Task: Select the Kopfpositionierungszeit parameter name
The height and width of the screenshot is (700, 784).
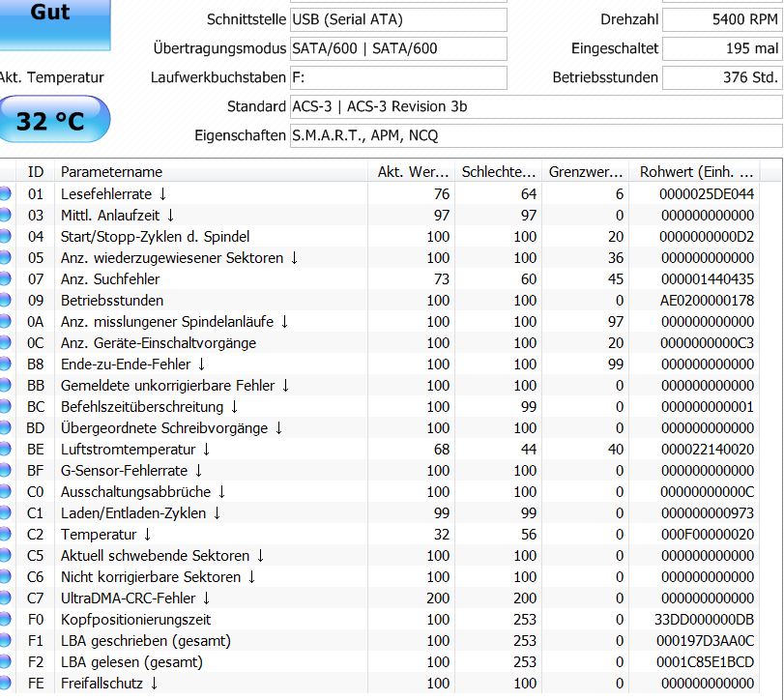Action: 135,620
